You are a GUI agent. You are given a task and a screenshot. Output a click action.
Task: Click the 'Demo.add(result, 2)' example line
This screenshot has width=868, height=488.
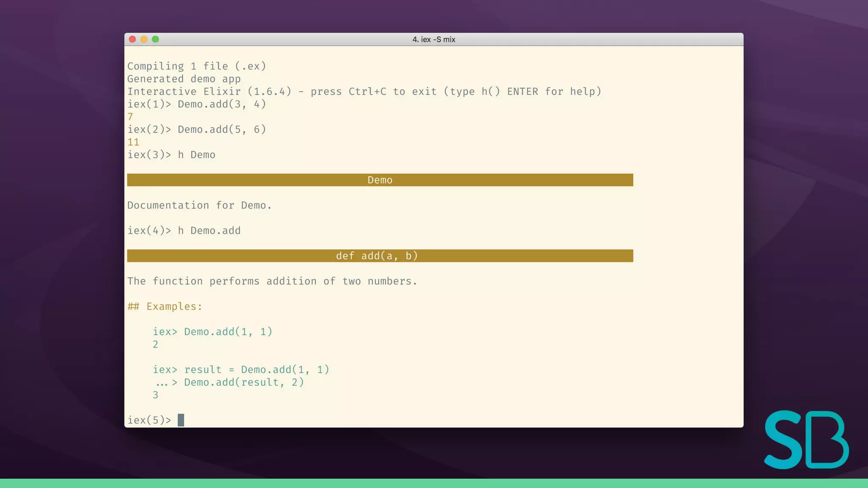click(244, 383)
